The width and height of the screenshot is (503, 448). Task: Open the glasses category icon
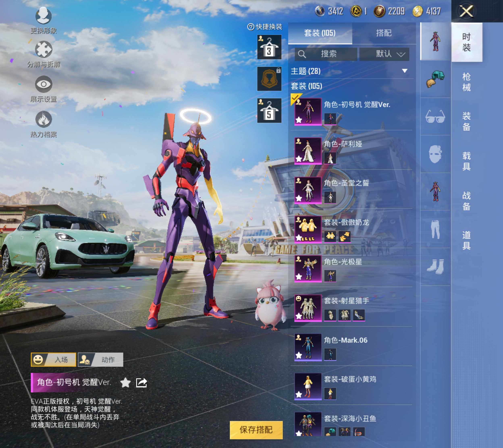click(x=435, y=116)
